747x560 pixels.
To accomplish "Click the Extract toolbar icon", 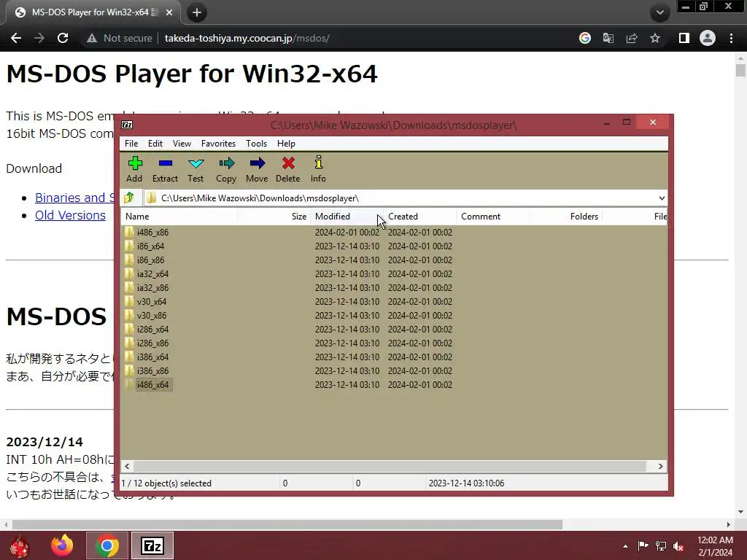I will coord(166,163).
